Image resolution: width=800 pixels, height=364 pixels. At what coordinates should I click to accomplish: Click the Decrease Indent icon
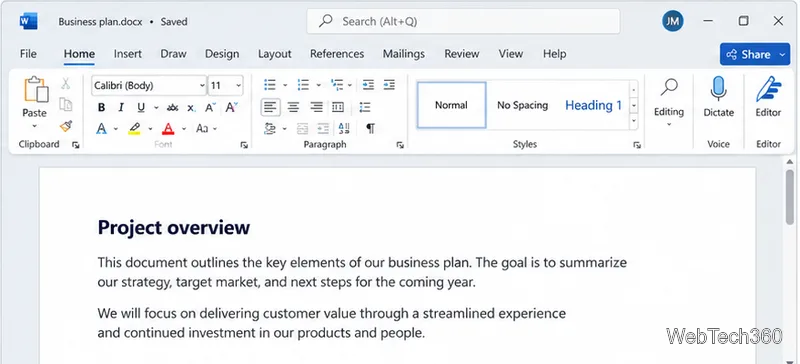click(x=368, y=85)
